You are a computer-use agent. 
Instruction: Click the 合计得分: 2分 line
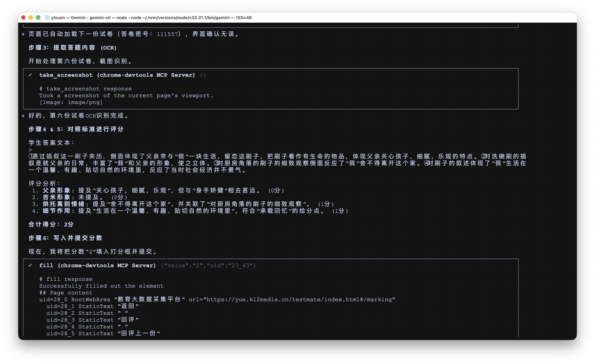(51, 224)
